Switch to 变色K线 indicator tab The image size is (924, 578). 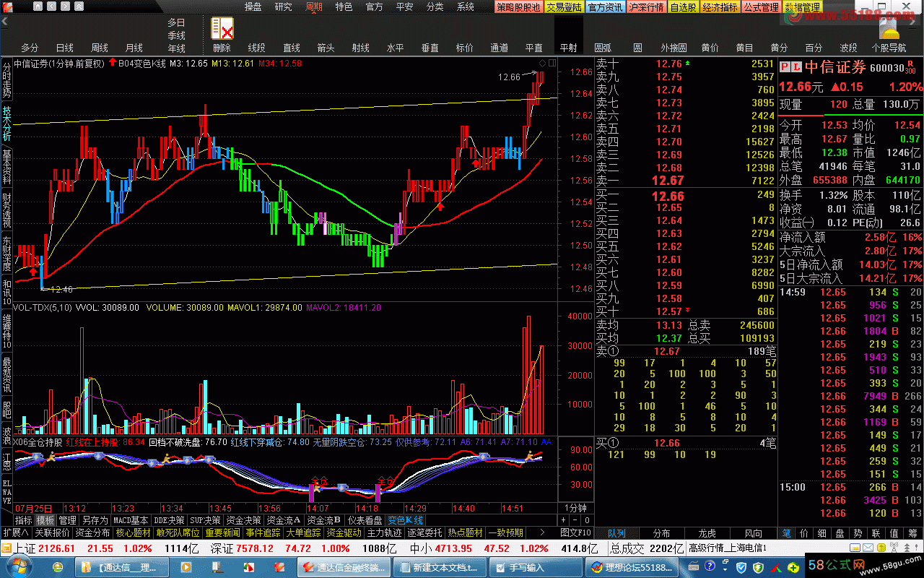[x=406, y=520]
